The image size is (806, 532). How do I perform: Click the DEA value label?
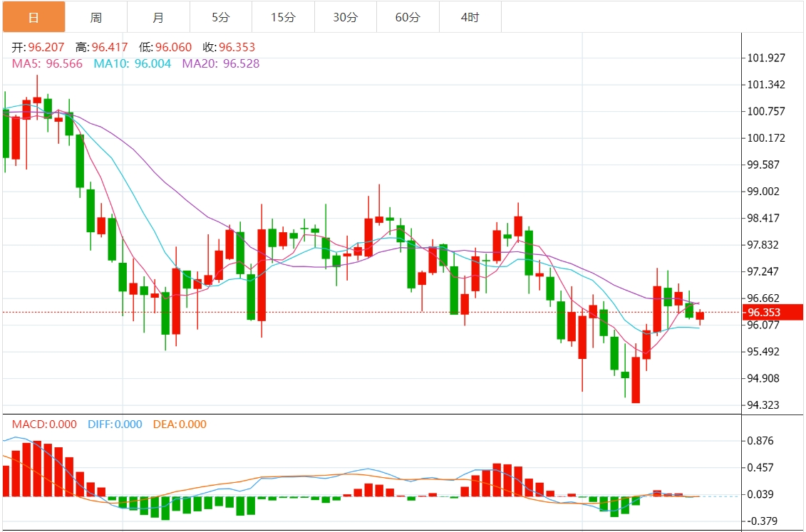pos(180,424)
